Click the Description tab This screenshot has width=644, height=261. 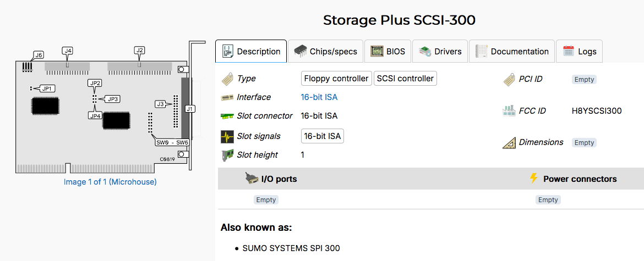coord(251,52)
